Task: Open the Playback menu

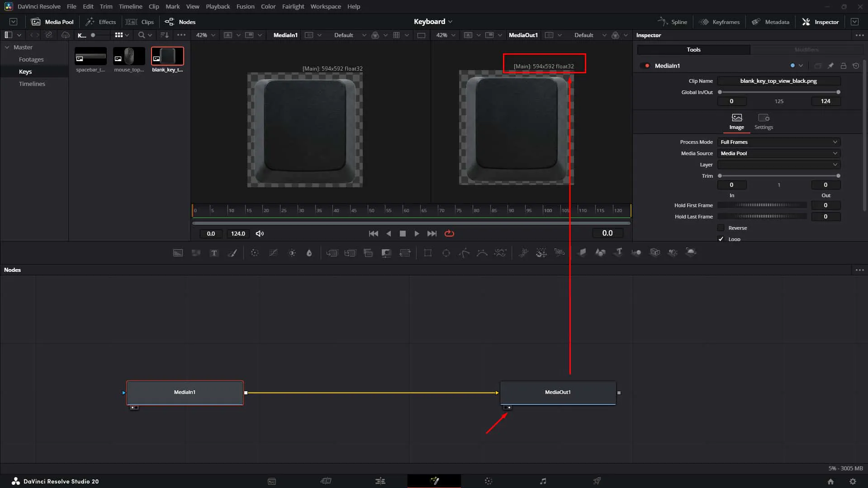Action: tap(218, 6)
